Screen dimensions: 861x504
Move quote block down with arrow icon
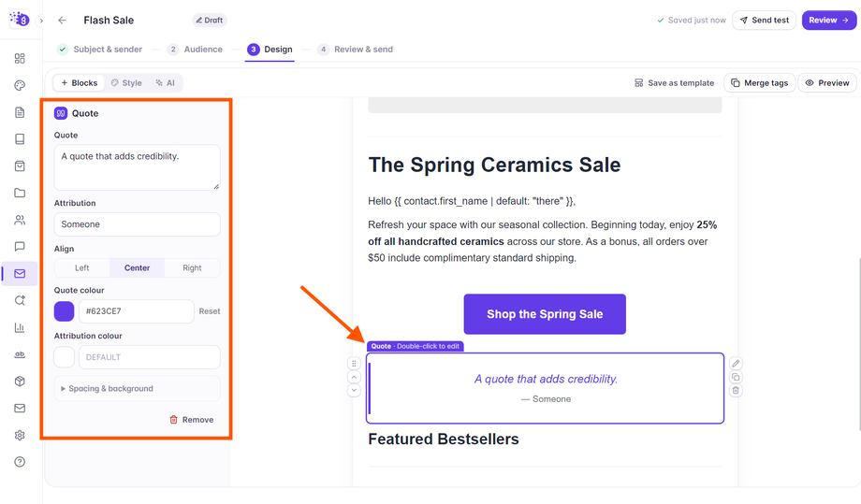[x=354, y=391]
